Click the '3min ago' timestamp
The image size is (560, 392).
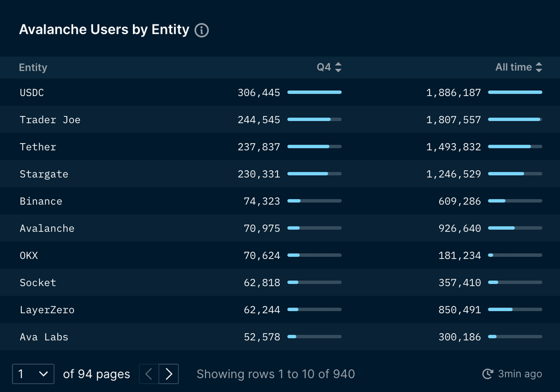coord(520,374)
